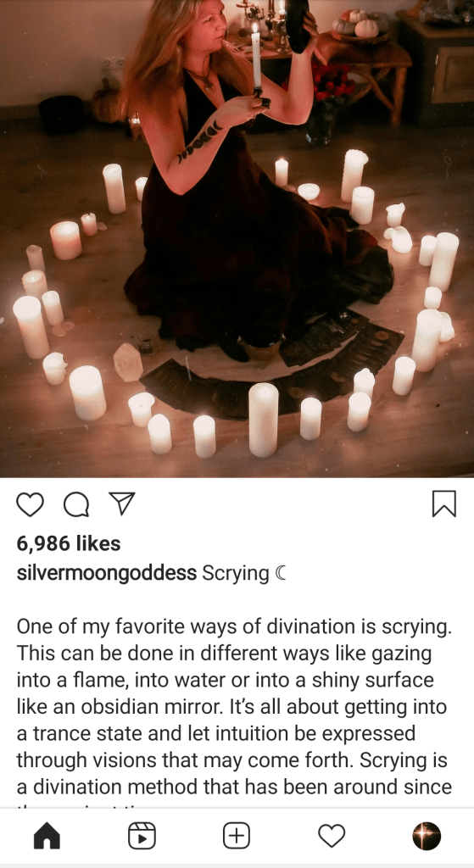The image size is (474, 868).
Task: Tap the tall pillar candle at the circle's front
Action: tap(263, 420)
